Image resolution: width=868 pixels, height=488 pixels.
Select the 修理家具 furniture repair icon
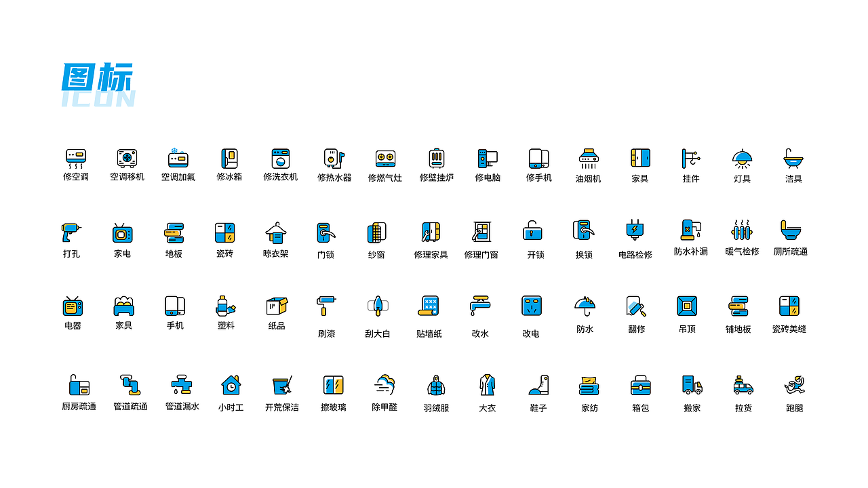coord(431,233)
